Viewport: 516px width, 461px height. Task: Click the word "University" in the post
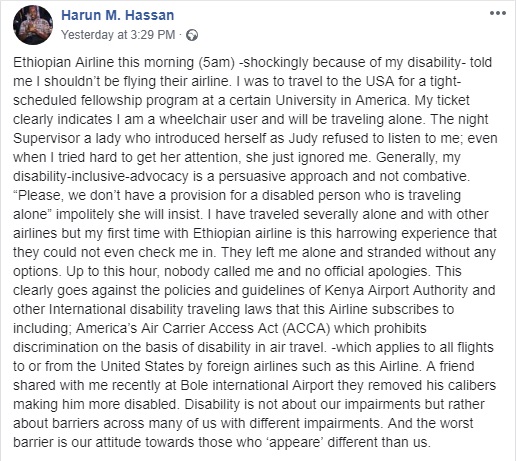(x=306, y=101)
